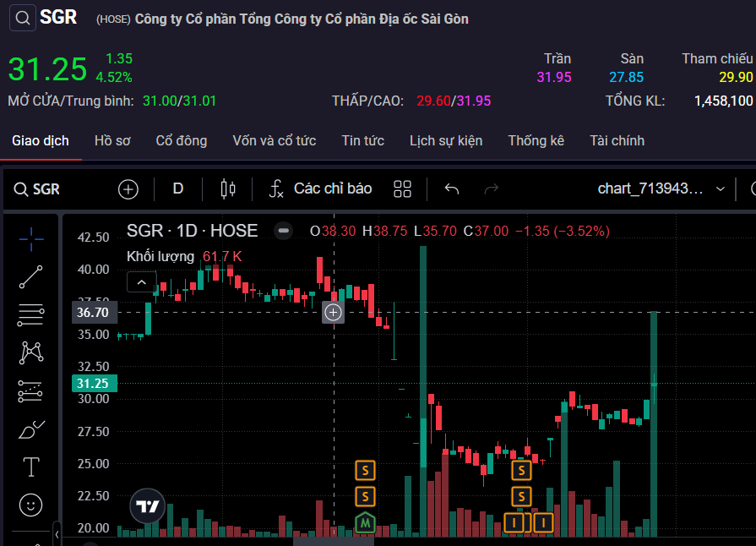Undo the last chart action
The width and height of the screenshot is (756, 546).
pyautogui.click(x=452, y=188)
